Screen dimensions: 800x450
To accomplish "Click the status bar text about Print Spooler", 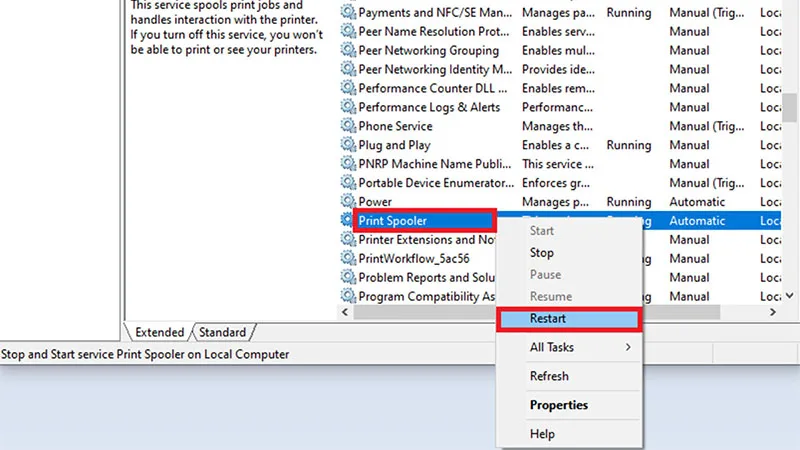I will click(145, 354).
